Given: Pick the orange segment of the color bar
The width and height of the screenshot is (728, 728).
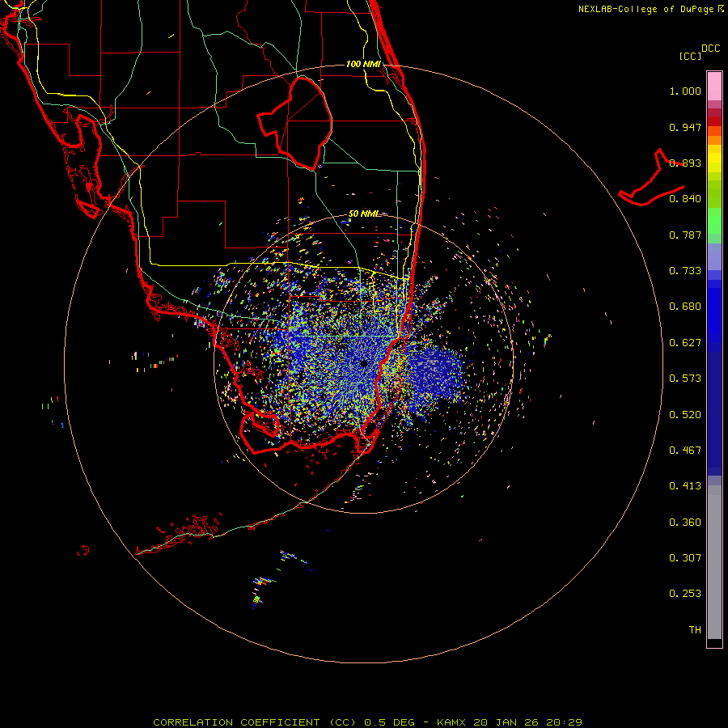Looking at the screenshot, I should click(x=714, y=140).
